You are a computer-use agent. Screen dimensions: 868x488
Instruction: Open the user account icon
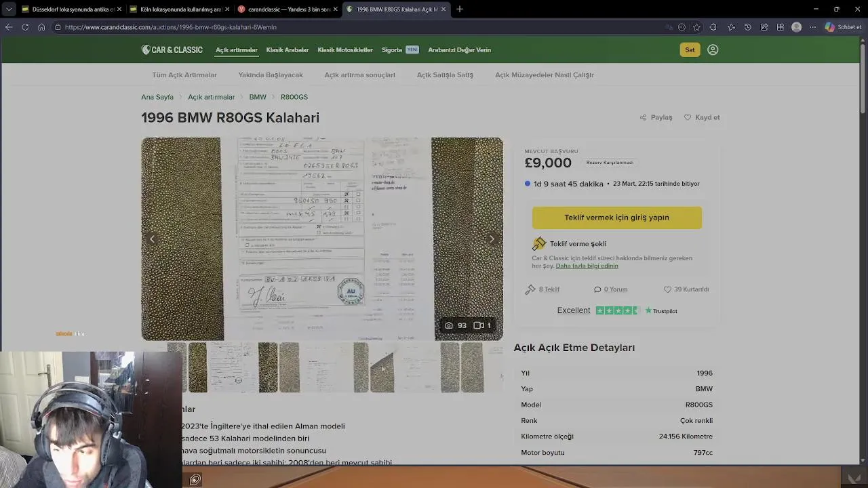click(x=713, y=49)
